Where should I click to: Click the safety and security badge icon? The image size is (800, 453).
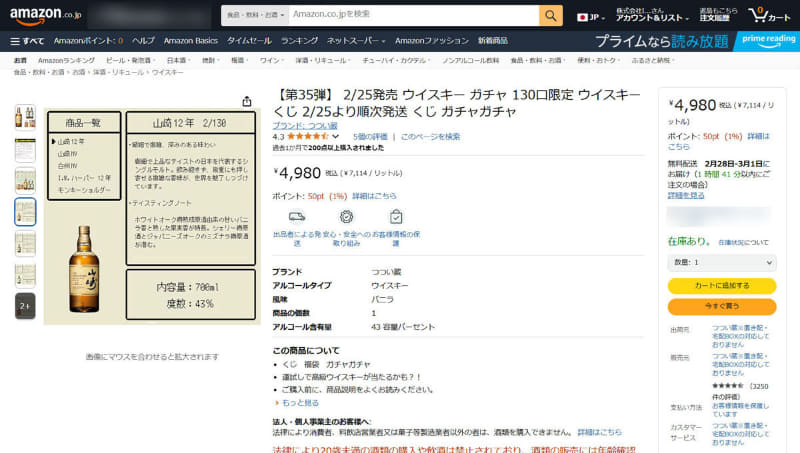coord(346,216)
